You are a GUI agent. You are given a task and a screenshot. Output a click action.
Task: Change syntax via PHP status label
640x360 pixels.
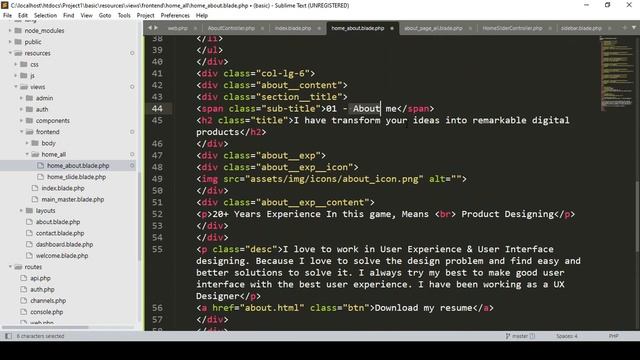pos(613,336)
